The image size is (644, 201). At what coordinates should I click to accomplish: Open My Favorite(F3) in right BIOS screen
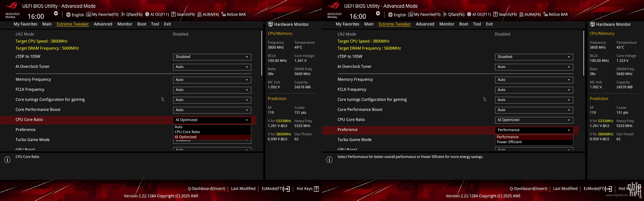click(x=424, y=14)
